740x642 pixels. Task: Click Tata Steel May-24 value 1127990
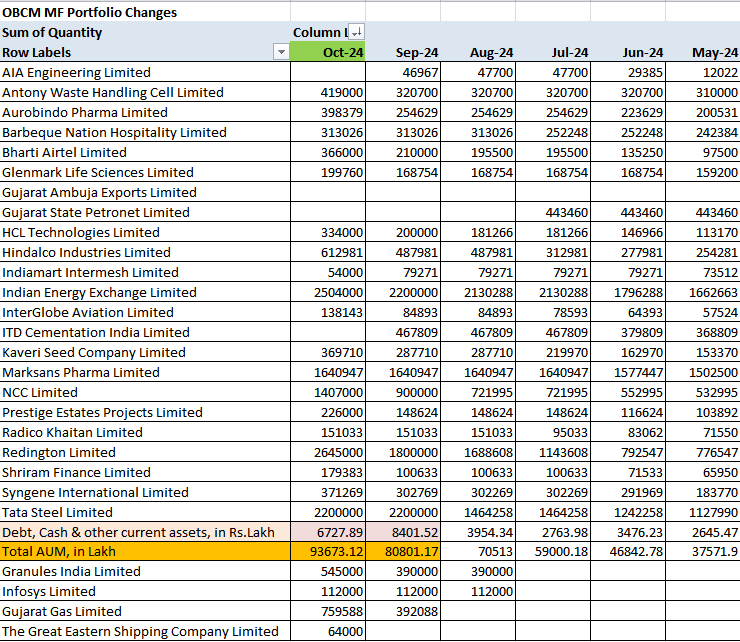(x=713, y=512)
